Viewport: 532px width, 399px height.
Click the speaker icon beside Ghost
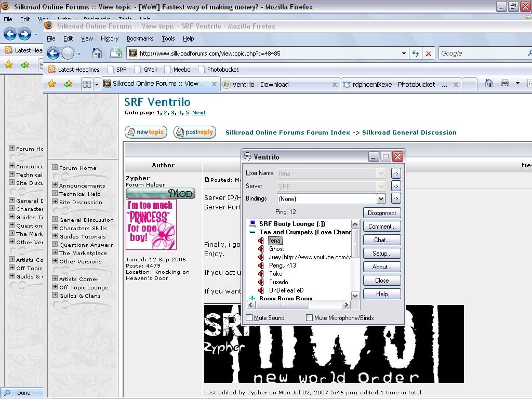pos(261,249)
